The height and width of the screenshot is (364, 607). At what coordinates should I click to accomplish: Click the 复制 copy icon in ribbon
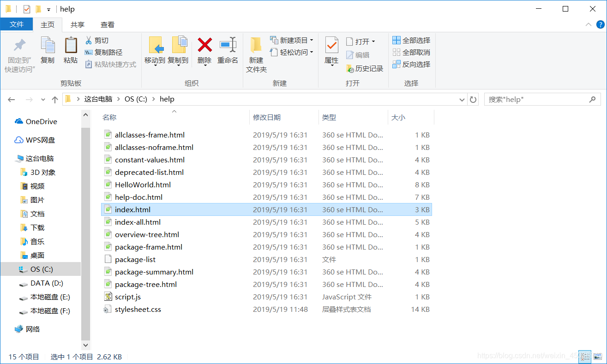tap(48, 45)
